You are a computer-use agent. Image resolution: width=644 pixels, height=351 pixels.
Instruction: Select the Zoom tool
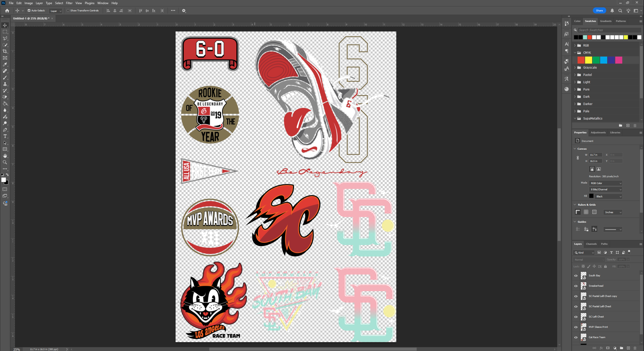pyautogui.click(x=5, y=162)
